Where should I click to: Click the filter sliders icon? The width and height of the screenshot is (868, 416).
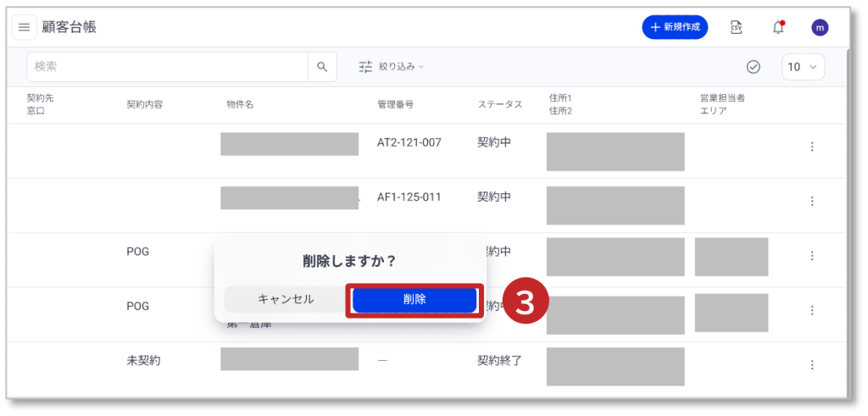coord(365,67)
